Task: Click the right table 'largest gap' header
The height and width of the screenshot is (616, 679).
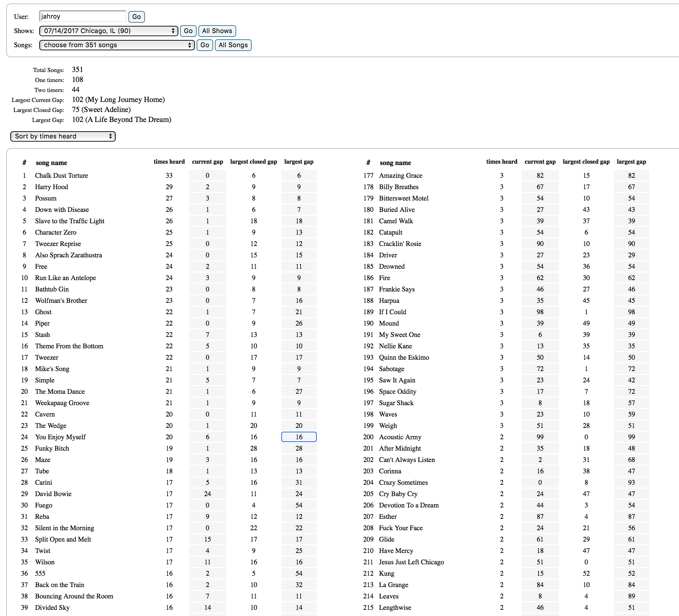Action: pyautogui.click(x=631, y=162)
